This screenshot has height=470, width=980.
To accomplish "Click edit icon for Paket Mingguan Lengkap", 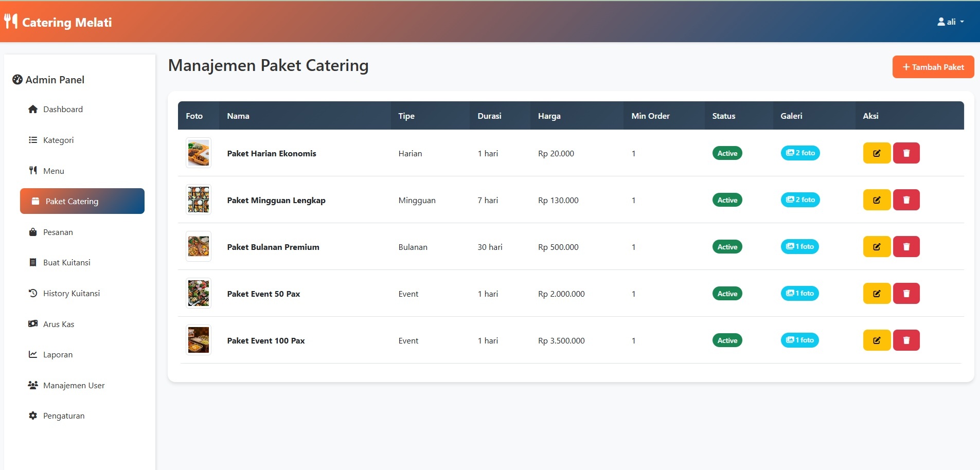I will click(876, 200).
